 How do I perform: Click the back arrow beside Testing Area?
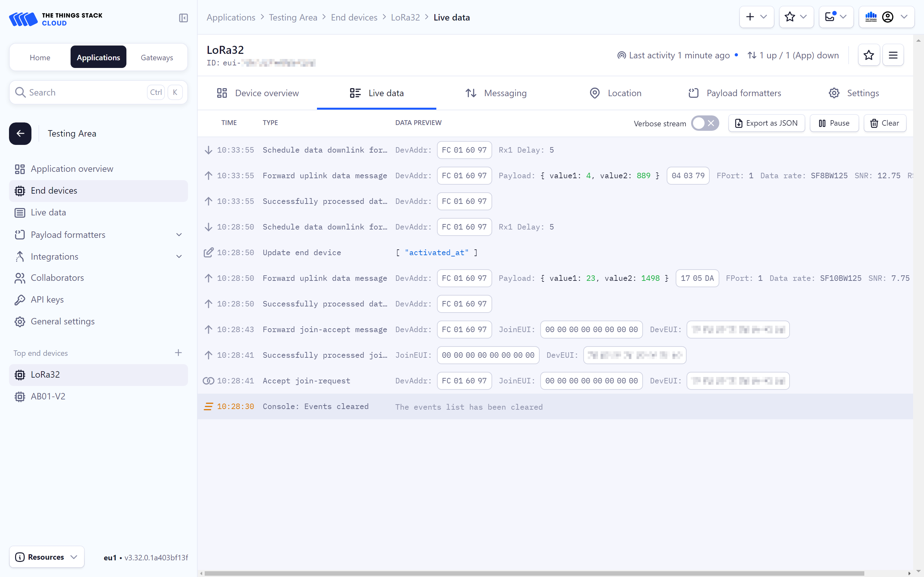click(20, 133)
